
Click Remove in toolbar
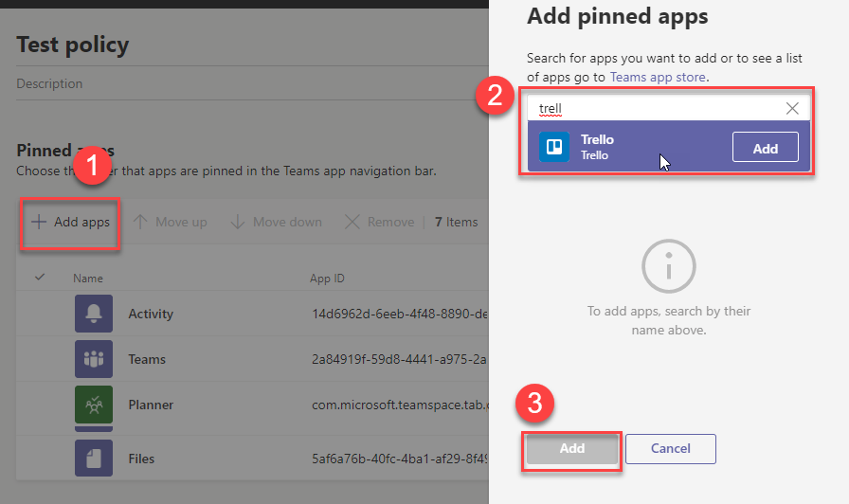(x=379, y=222)
